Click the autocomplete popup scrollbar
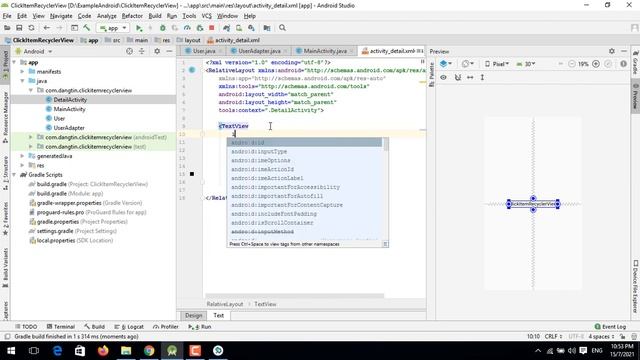Viewport: 640px width, 360px height. tap(386, 144)
